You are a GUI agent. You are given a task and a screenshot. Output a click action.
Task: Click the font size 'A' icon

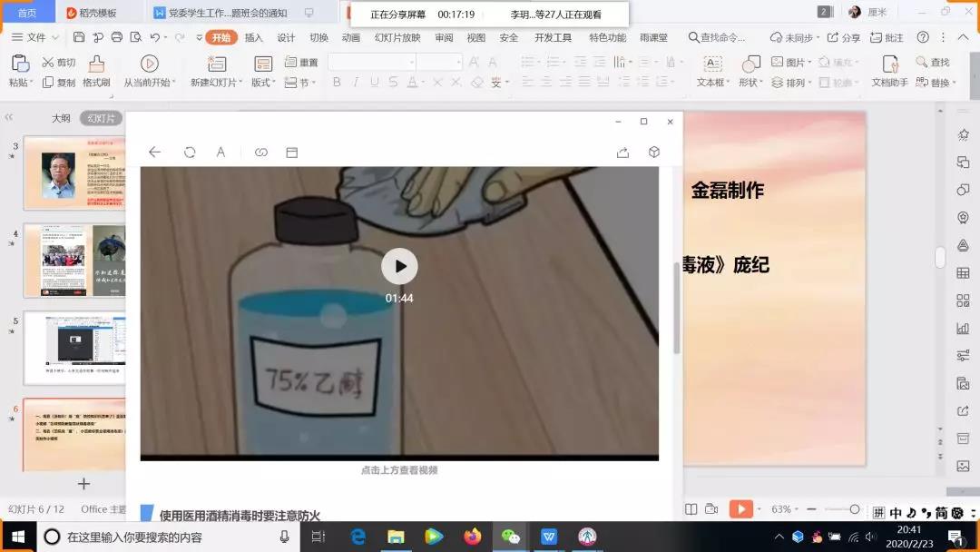coord(220,153)
